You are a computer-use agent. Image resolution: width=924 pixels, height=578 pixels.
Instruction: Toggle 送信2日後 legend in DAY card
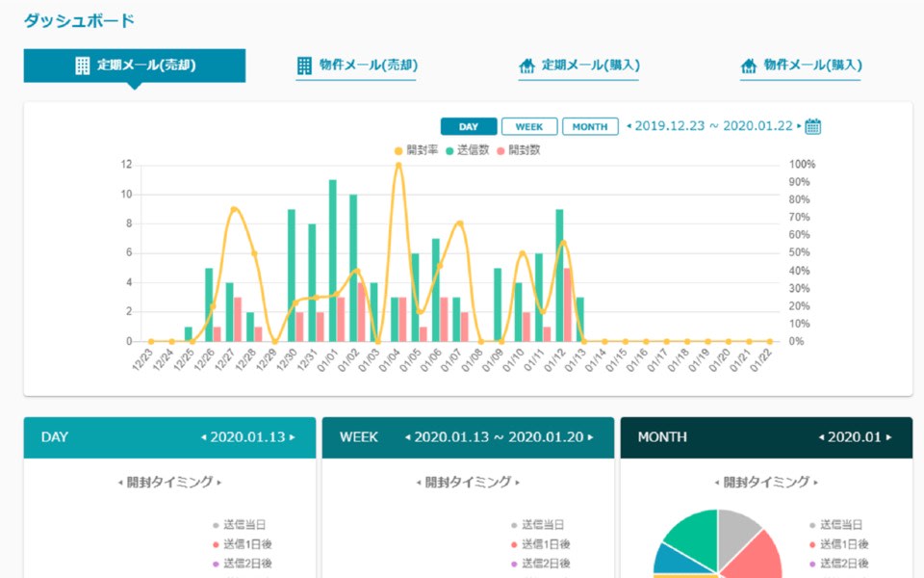click(x=243, y=564)
